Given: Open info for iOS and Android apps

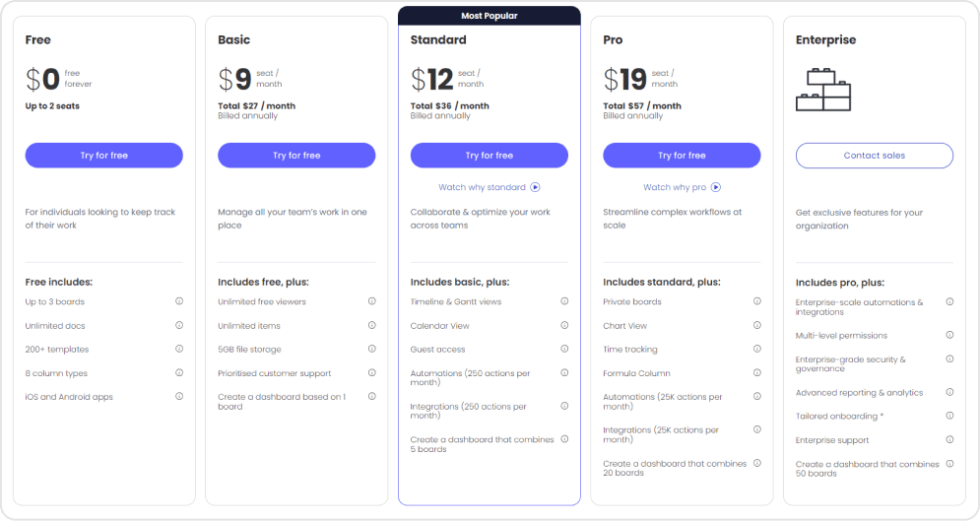Looking at the screenshot, I should coord(179,396).
